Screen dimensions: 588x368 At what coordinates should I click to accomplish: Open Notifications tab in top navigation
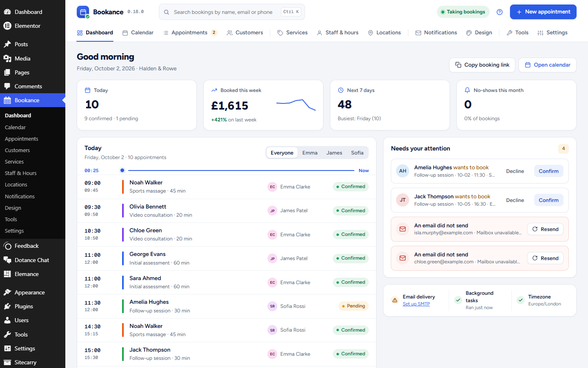tap(436, 33)
